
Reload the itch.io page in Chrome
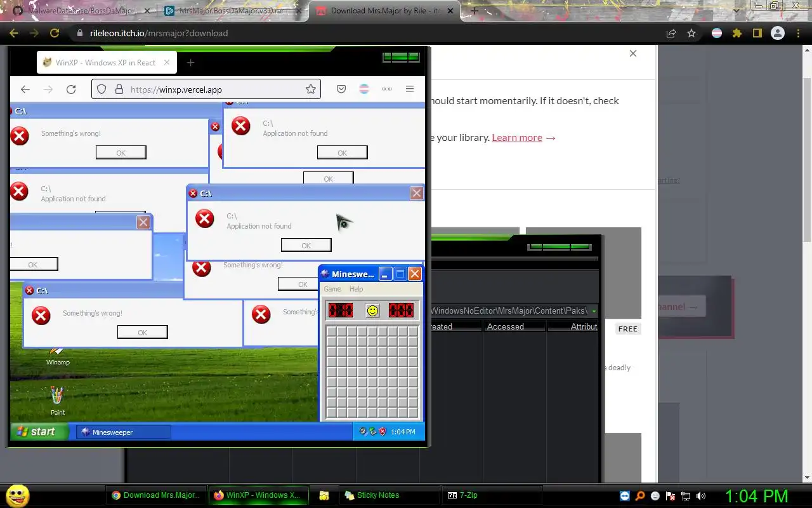(55, 33)
